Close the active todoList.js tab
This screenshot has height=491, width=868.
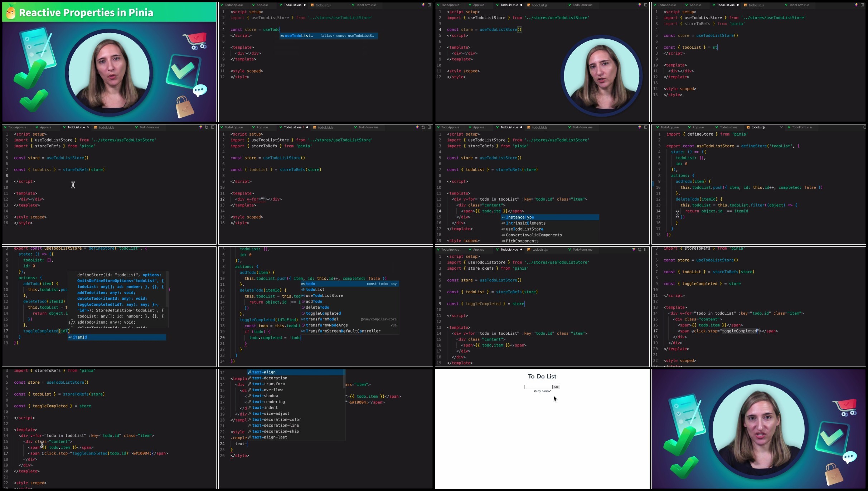click(x=781, y=127)
